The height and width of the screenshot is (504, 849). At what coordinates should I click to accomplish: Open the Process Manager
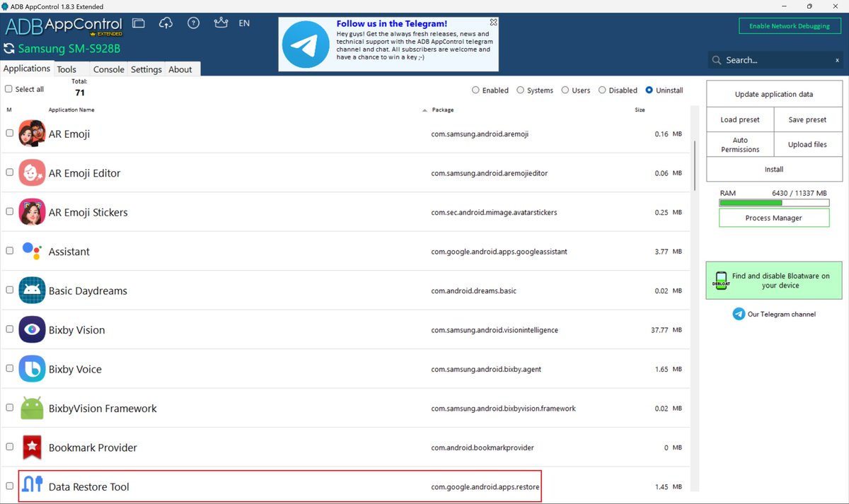pos(774,218)
